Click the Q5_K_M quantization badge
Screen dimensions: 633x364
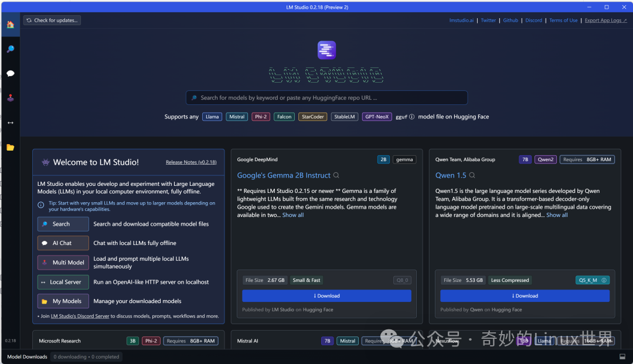click(x=592, y=280)
